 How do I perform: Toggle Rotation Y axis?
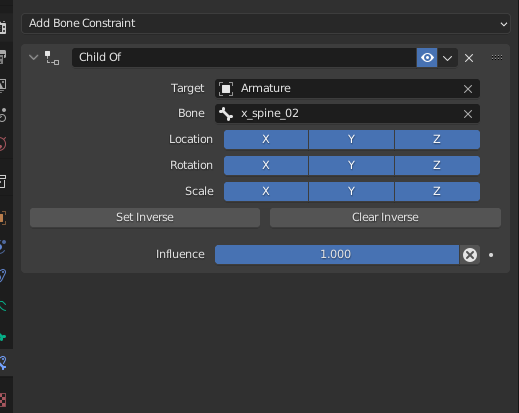point(351,165)
